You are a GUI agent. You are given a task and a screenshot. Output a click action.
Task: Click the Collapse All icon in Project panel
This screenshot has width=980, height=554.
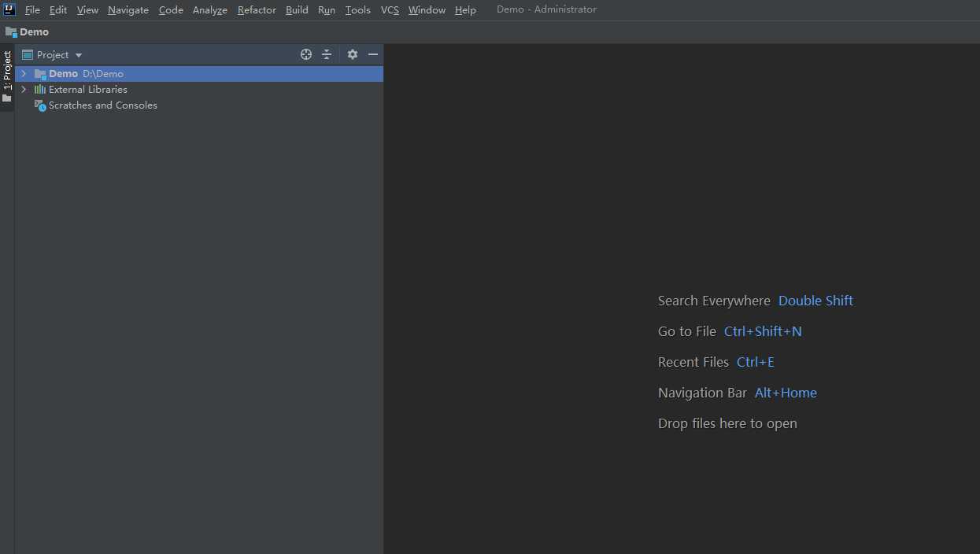(327, 54)
